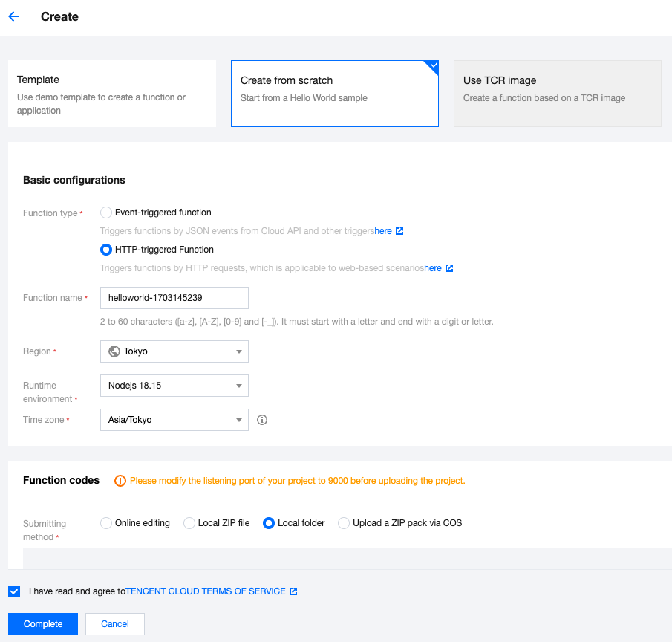Click the globe icon in Region field
The image size is (672, 642).
coord(114,351)
